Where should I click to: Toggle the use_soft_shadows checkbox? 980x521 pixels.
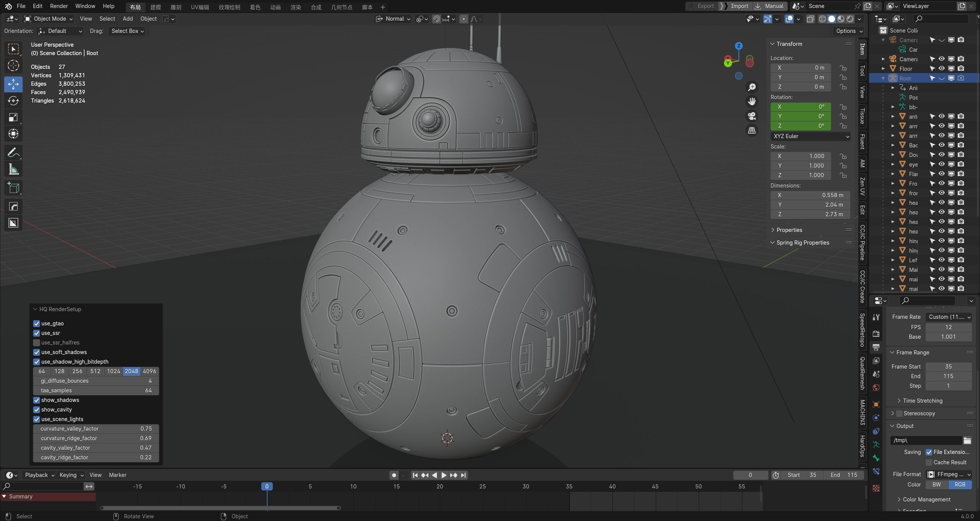coord(37,352)
